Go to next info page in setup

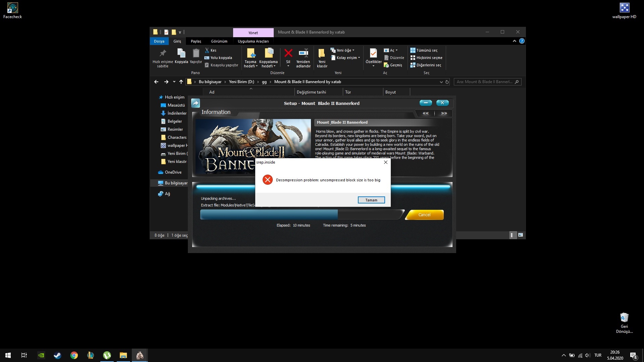[444, 113]
